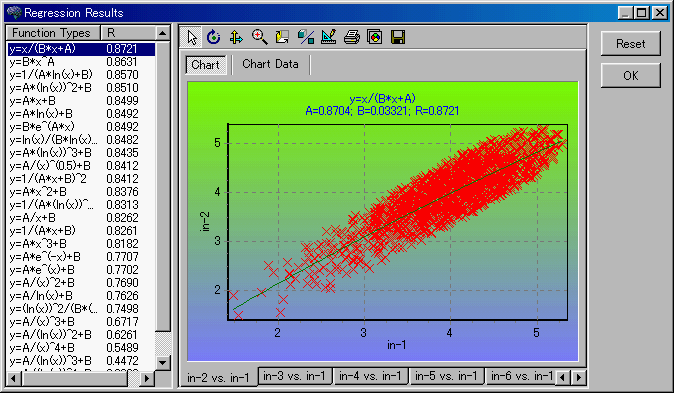
Task: Click the copy chart image icon
Action: 375,37
